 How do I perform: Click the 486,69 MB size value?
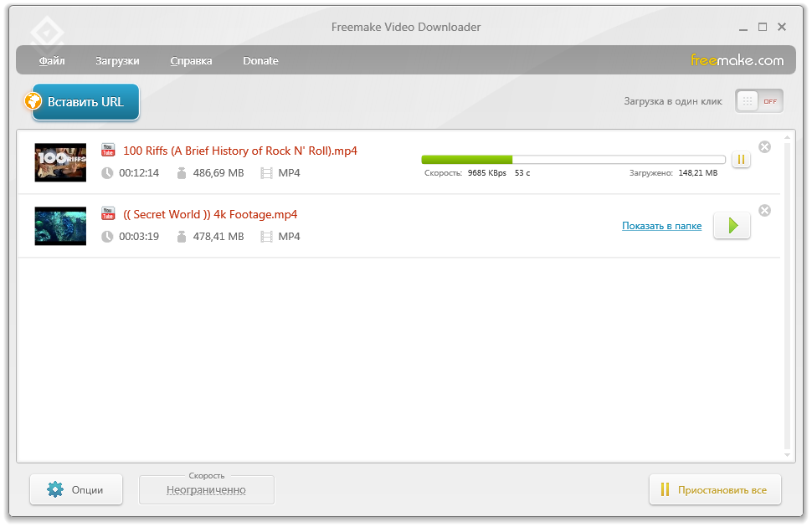click(x=218, y=173)
